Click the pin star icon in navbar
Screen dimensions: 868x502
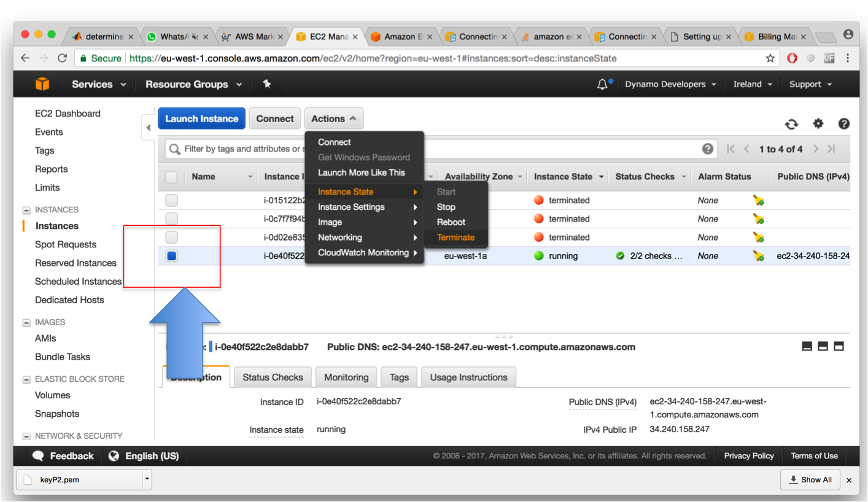(x=267, y=84)
